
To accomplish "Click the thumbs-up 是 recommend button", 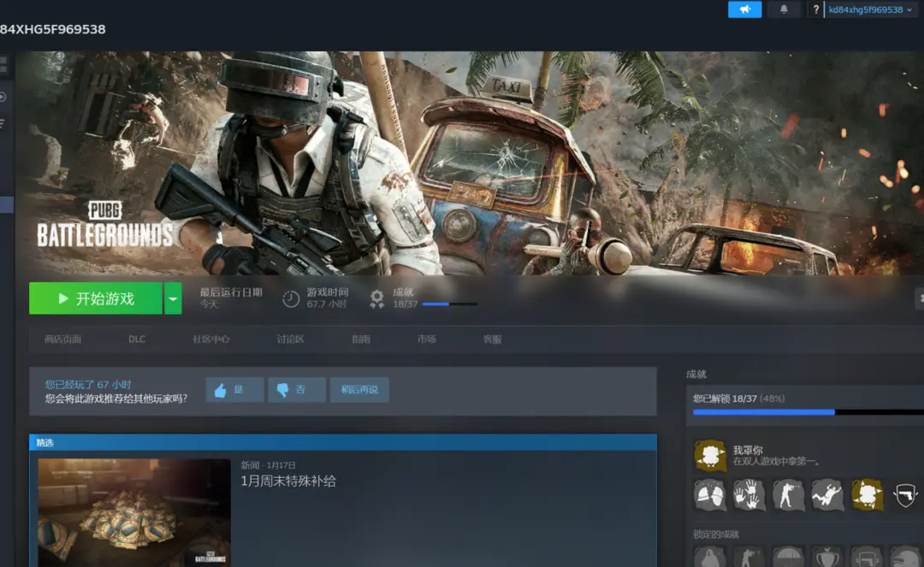I will pos(234,390).
